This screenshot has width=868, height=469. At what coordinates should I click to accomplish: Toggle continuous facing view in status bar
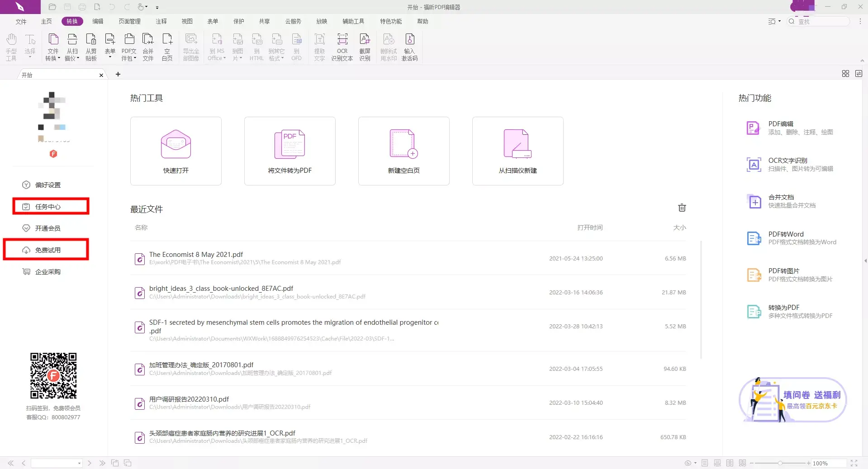(x=742, y=463)
